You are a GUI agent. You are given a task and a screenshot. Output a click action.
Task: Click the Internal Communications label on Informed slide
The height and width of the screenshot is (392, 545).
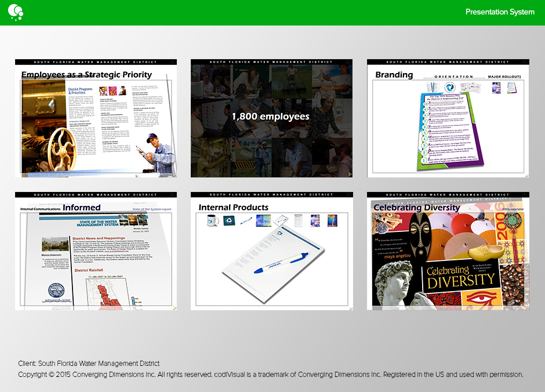pyautogui.click(x=40, y=209)
